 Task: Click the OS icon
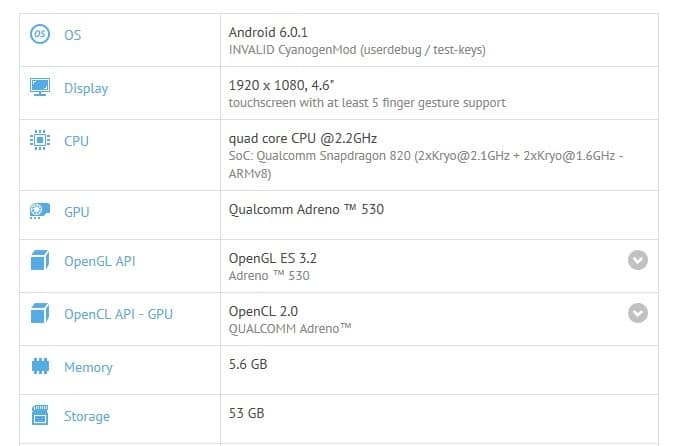[x=41, y=35]
